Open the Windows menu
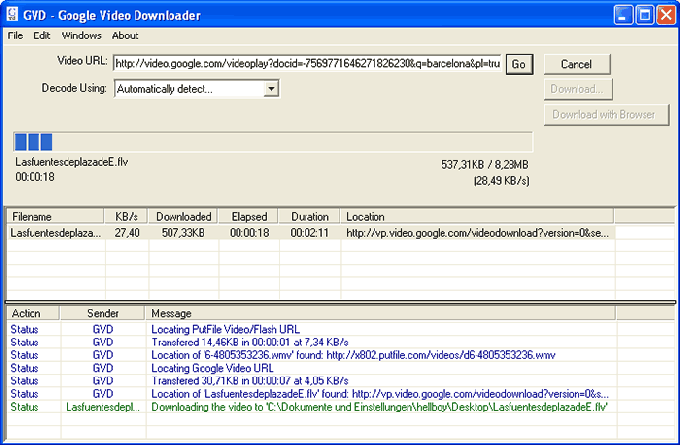 (x=82, y=36)
